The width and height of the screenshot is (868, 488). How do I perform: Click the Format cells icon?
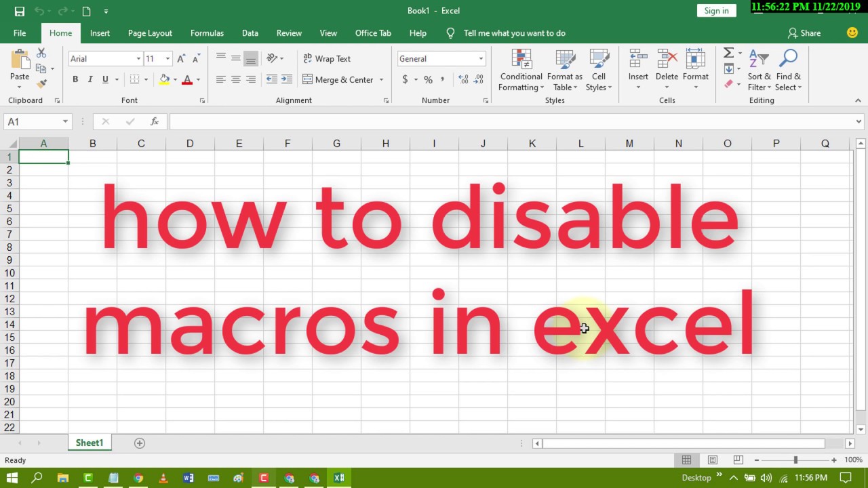[x=695, y=58]
